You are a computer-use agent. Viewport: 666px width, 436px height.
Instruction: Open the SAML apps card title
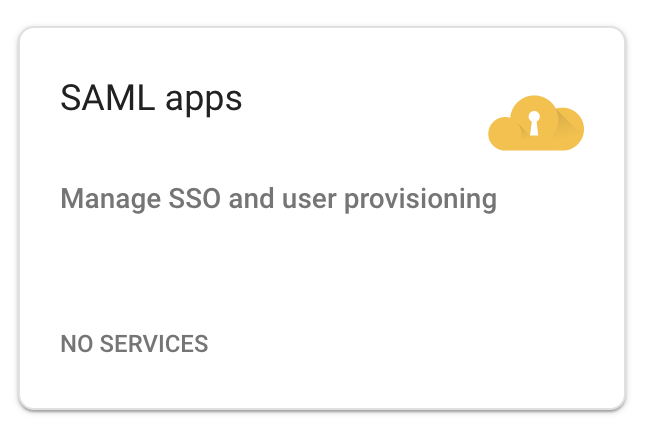coord(151,99)
